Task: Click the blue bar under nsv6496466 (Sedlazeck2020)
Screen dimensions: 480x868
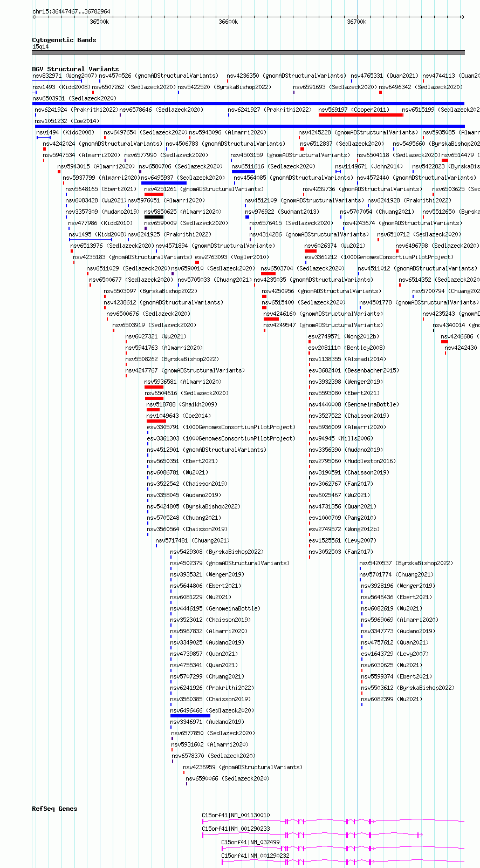Action: click(190, 716)
